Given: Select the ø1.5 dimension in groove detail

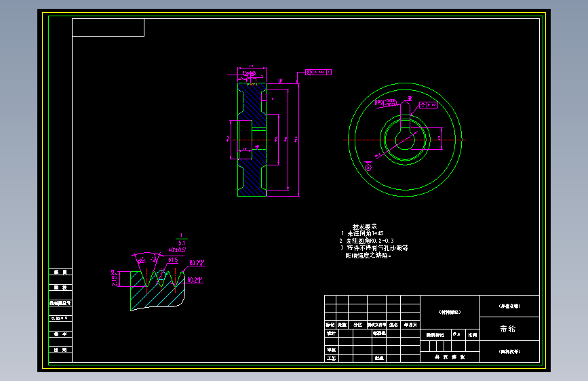Looking at the screenshot, I should tap(173, 260).
